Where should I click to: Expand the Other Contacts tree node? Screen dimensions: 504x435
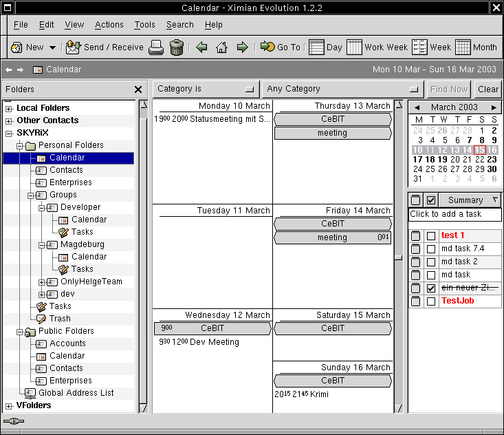[x=9, y=121]
